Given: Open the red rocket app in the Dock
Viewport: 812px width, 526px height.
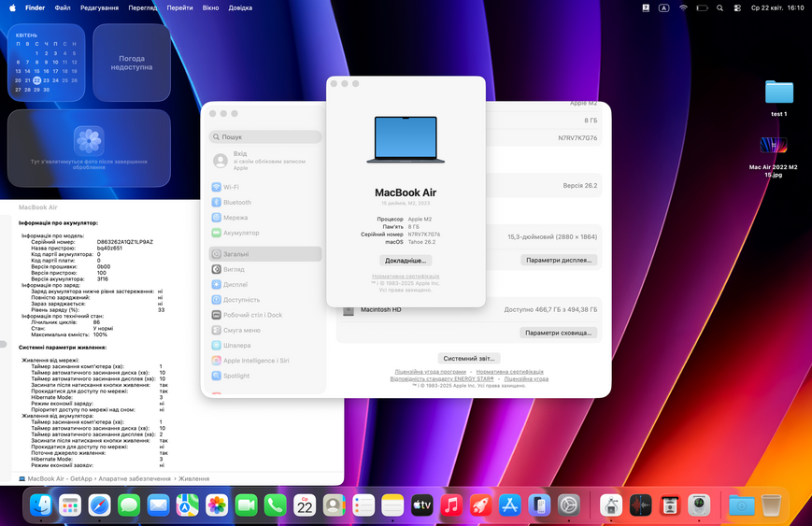Looking at the screenshot, I should tap(480, 505).
